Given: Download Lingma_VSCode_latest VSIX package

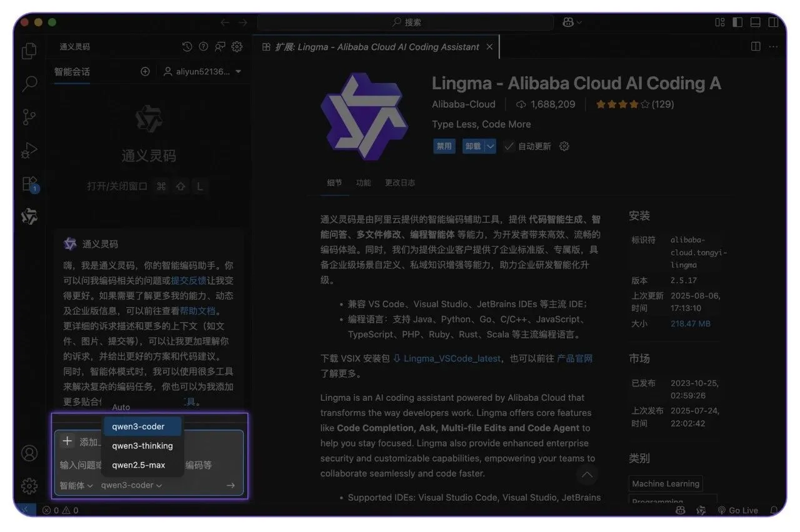Looking at the screenshot, I should (452, 358).
